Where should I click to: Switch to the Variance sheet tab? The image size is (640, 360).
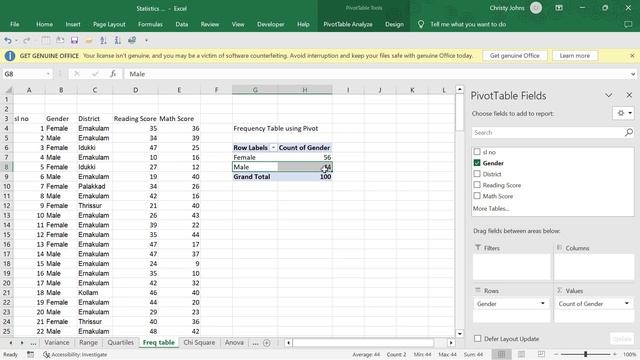57,343
